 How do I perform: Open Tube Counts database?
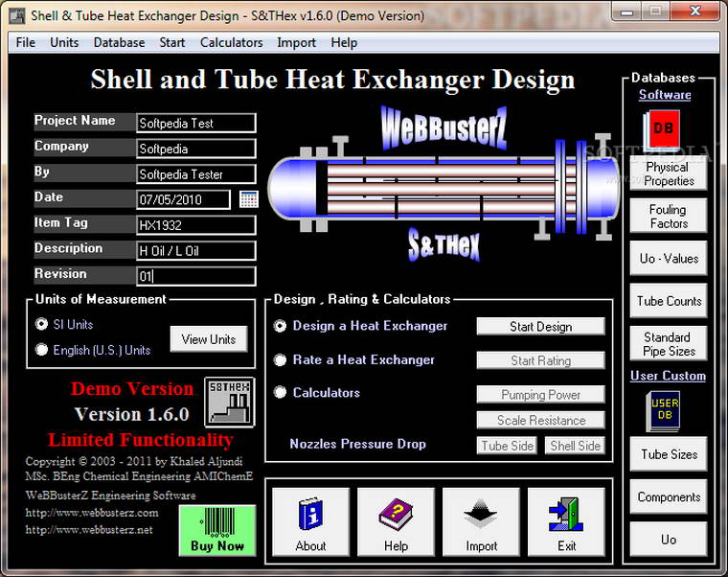668,301
